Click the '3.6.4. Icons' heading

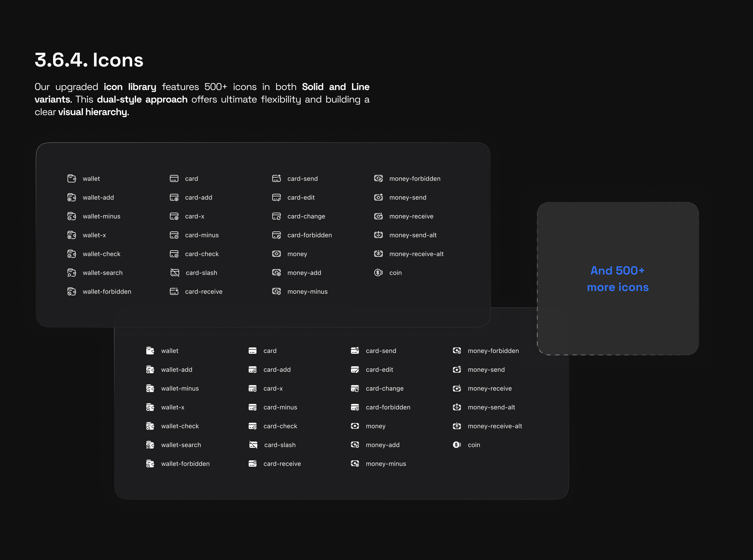pos(89,60)
